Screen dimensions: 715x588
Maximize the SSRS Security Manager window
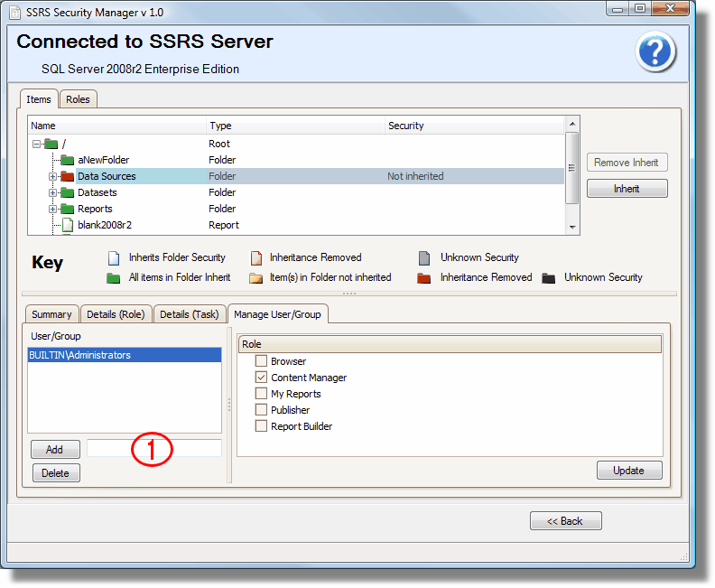(x=640, y=9)
